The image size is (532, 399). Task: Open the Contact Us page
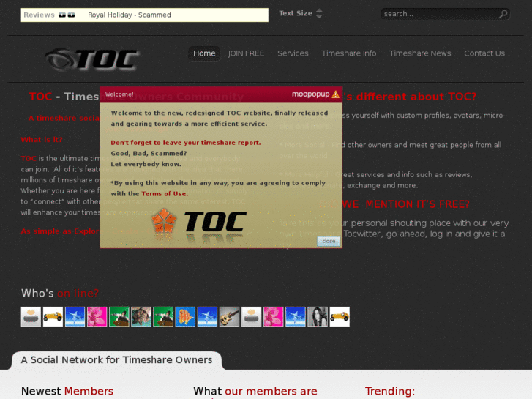pos(484,53)
